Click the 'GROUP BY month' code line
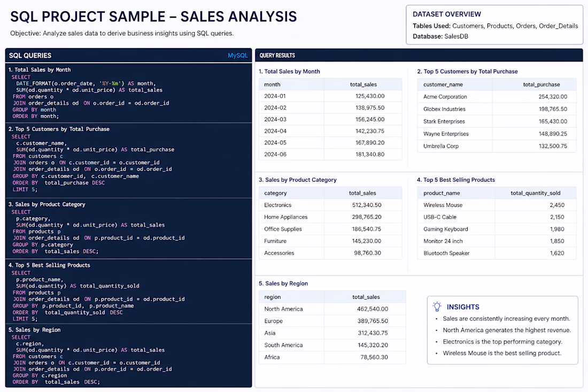The width and height of the screenshot is (588, 392). tap(34, 110)
